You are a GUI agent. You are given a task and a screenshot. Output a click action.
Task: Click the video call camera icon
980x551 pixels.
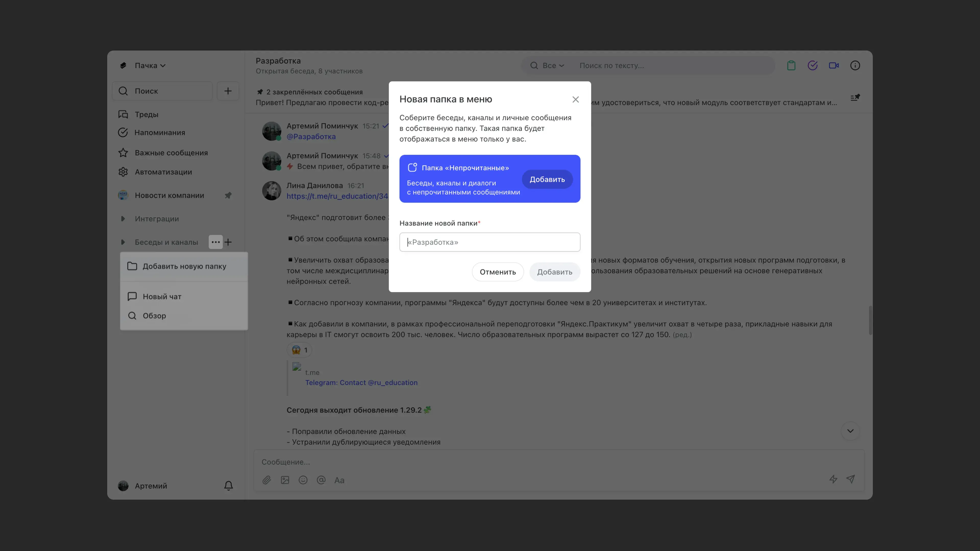tap(834, 65)
